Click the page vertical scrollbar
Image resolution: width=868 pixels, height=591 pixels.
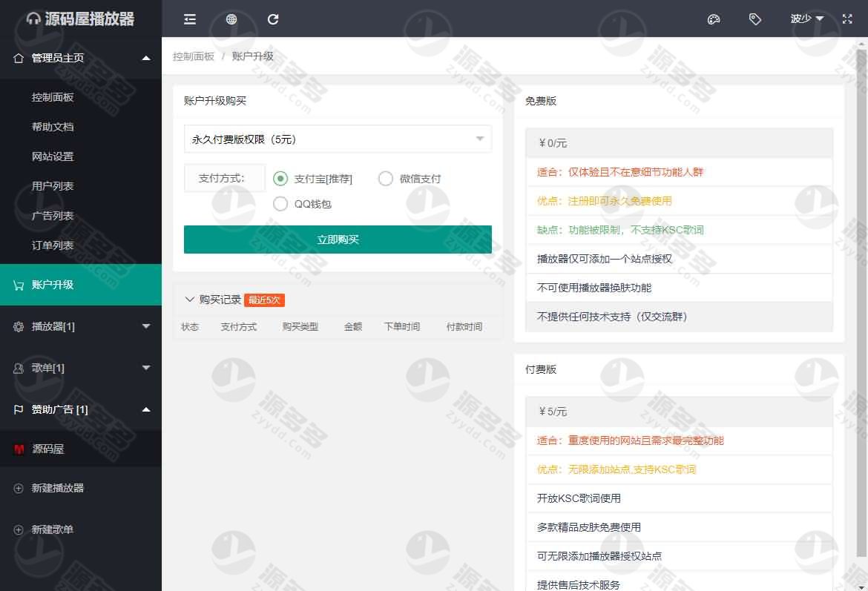861,303
